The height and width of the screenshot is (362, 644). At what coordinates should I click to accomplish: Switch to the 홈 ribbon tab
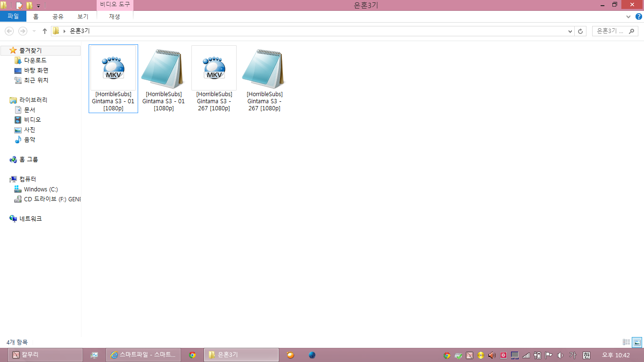click(36, 16)
